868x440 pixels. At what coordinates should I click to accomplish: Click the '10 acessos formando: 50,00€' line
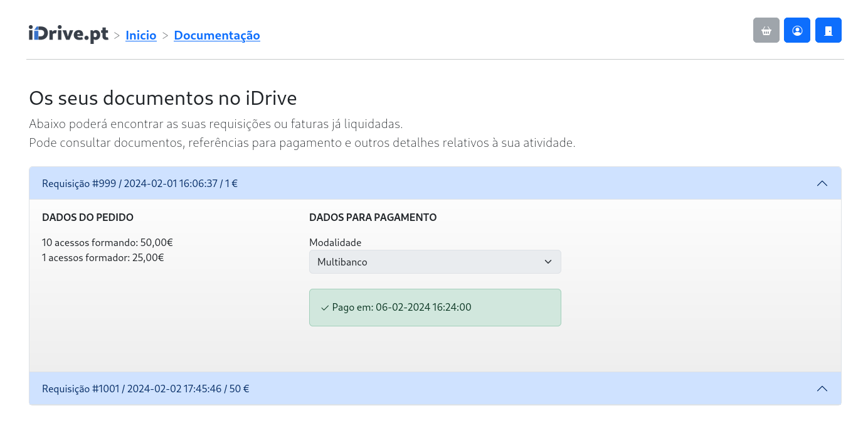107,242
